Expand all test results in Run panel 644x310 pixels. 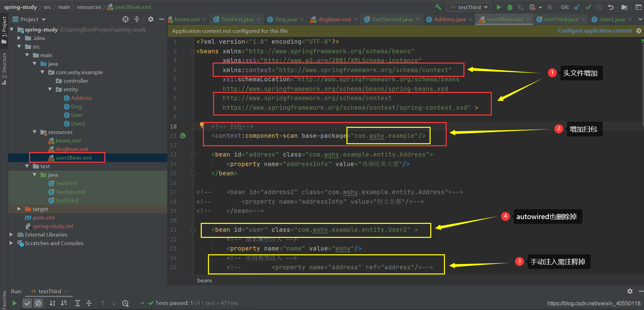pos(78,303)
